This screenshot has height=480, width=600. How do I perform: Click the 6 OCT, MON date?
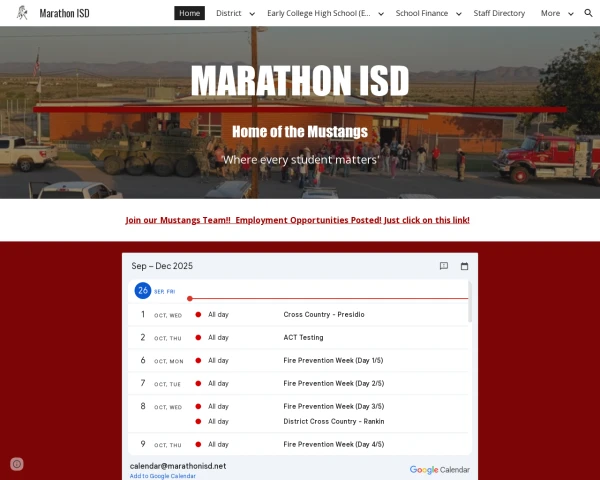[x=161, y=361]
